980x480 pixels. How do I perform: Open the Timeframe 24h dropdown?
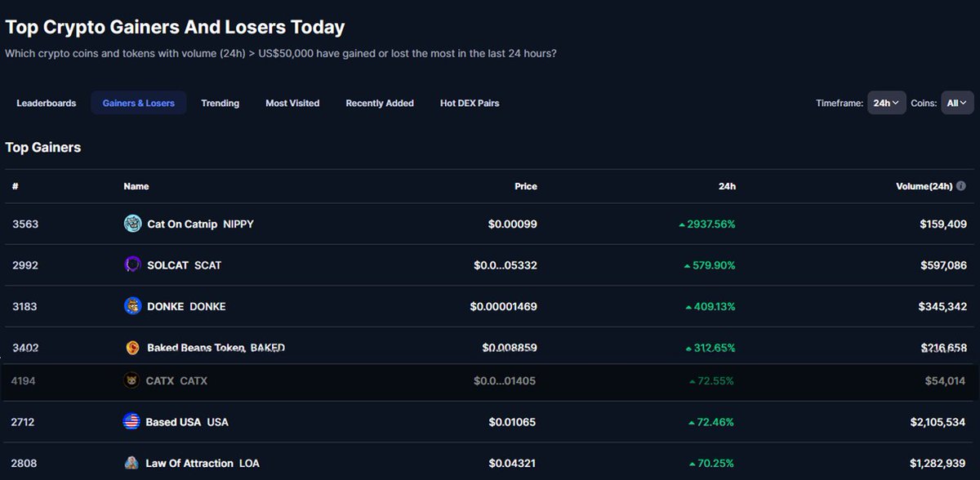pos(886,103)
